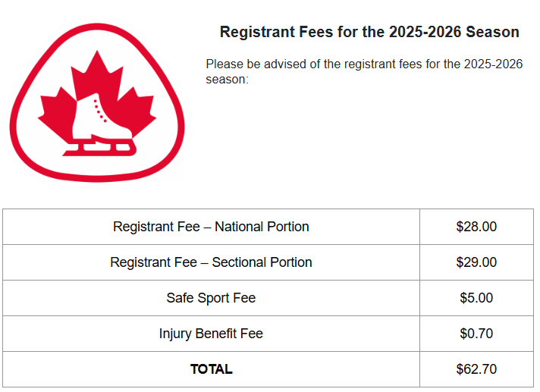The image size is (540, 392).
Task: Select the bold TOTAL label cell
Action: tap(211, 369)
